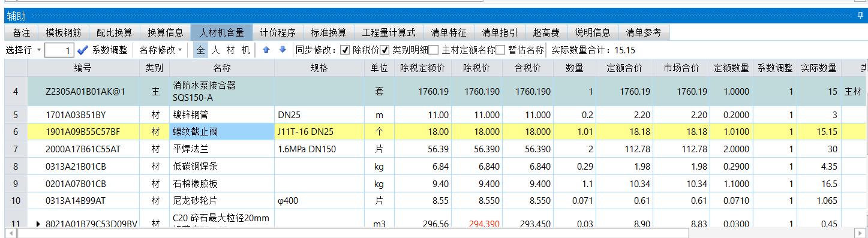Select spec cell φ400
The height and width of the screenshot is (238, 868).
point(320,201)
